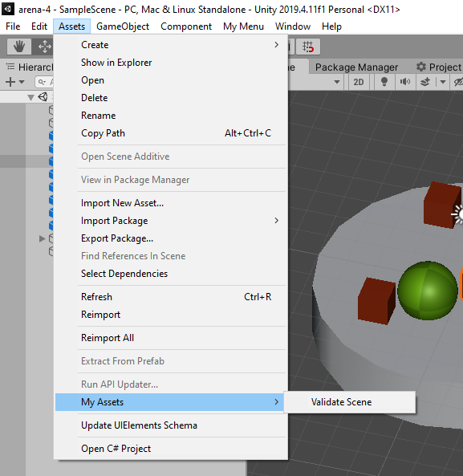Open the Window menu

tap(293, 26)
